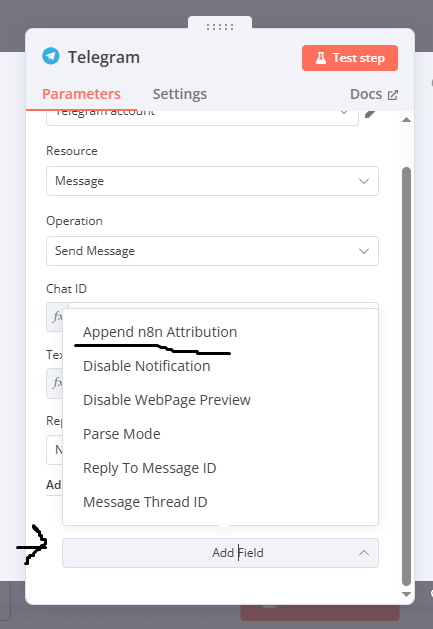Viewport: 433px width, 629px height.
Task: Open the Operation dropdown showing Send Message
Action: coord(212,251)
